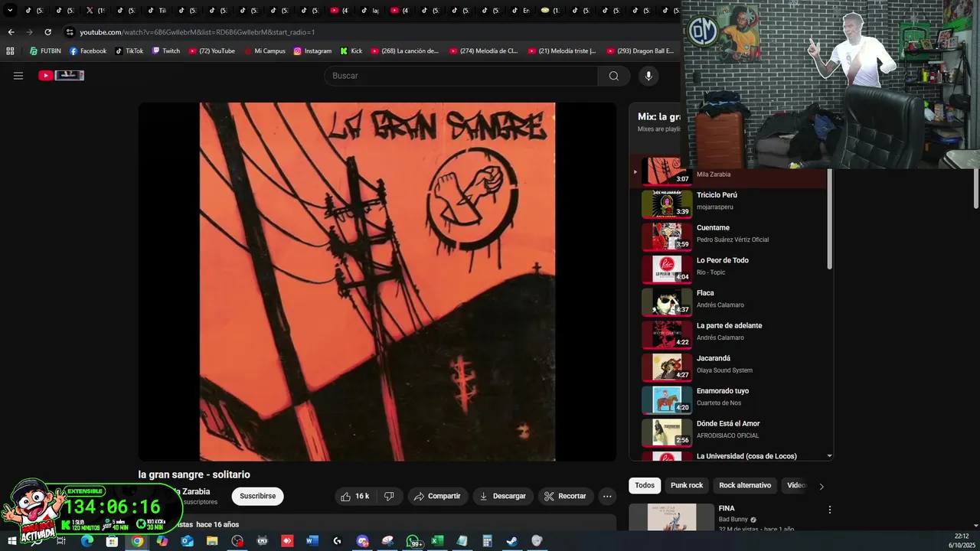Open Outlook from the taskbar

pos(187,541)
